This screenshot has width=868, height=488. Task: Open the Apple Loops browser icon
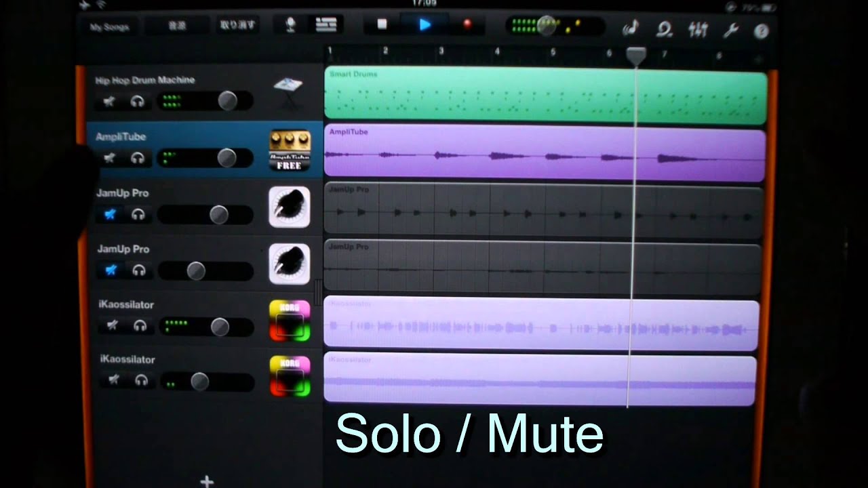point(665,29)
